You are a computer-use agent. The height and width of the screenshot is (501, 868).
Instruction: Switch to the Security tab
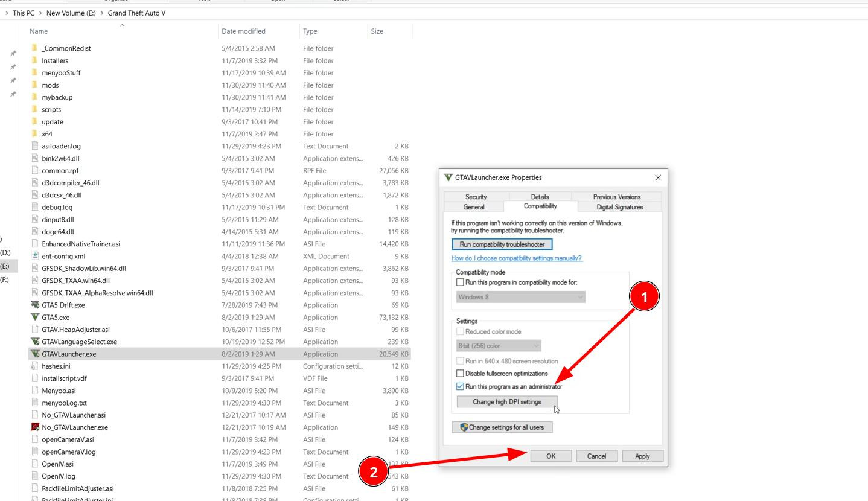(476, 197)
